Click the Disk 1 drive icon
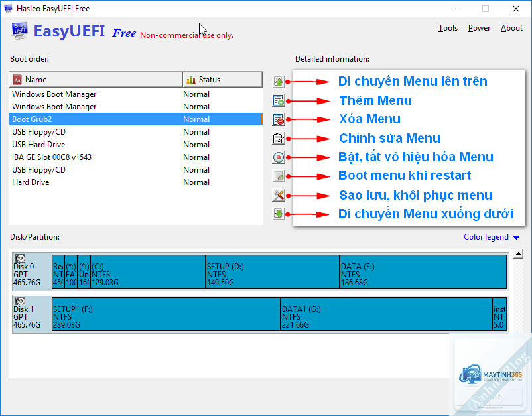 [20, 301]
